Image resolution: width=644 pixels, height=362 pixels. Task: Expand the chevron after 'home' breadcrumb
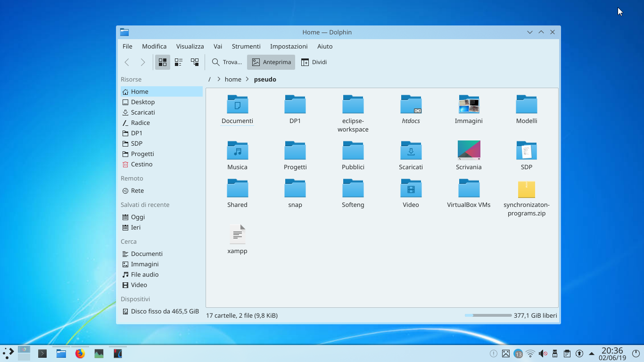[247, 79]
